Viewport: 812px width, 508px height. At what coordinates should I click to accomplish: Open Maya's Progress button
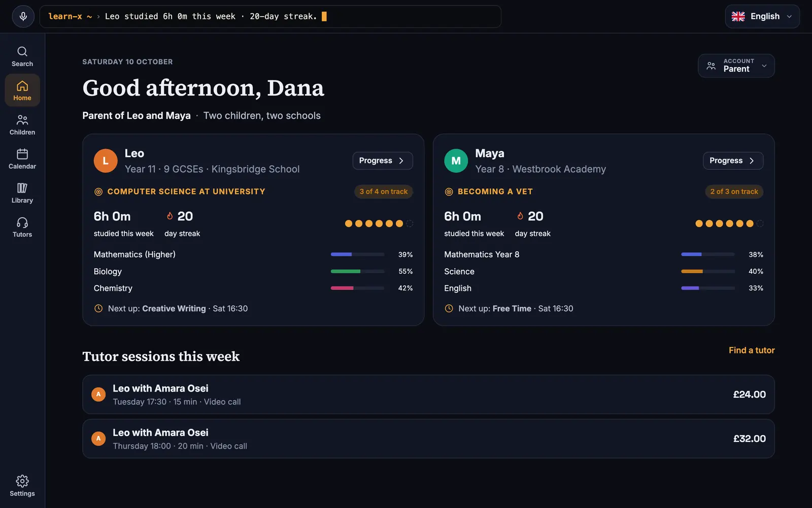point(733,161)
